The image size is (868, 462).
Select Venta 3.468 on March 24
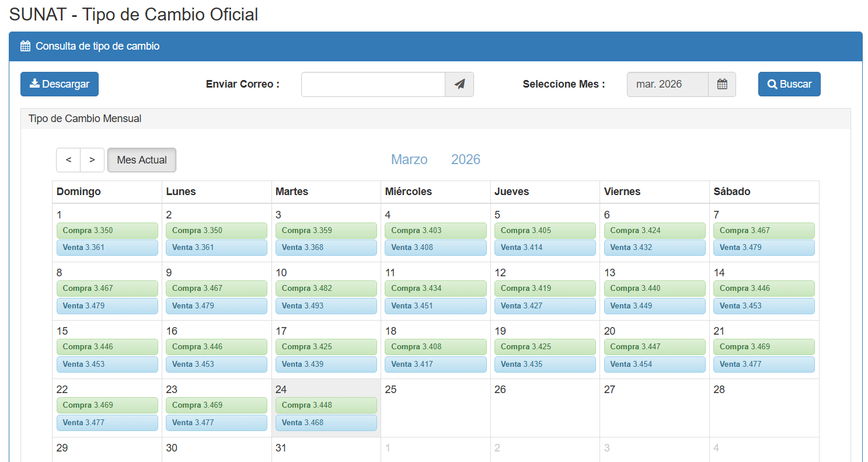(326, 423)
